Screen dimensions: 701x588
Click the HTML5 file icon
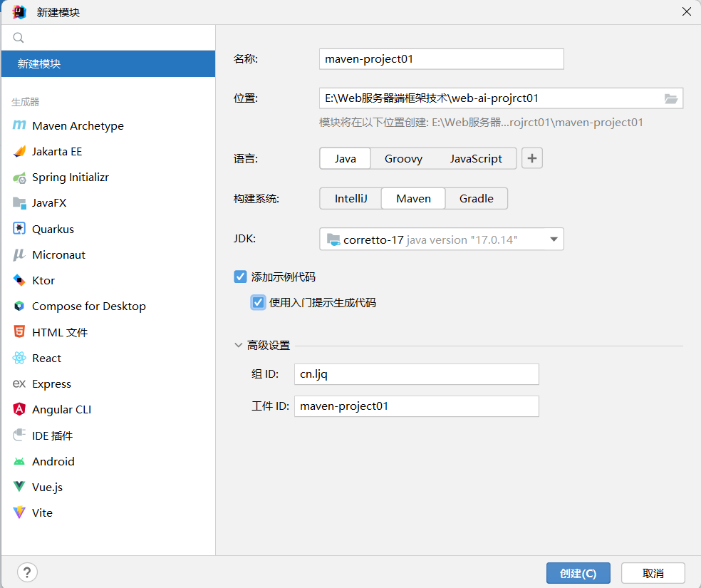pos(19,332)
